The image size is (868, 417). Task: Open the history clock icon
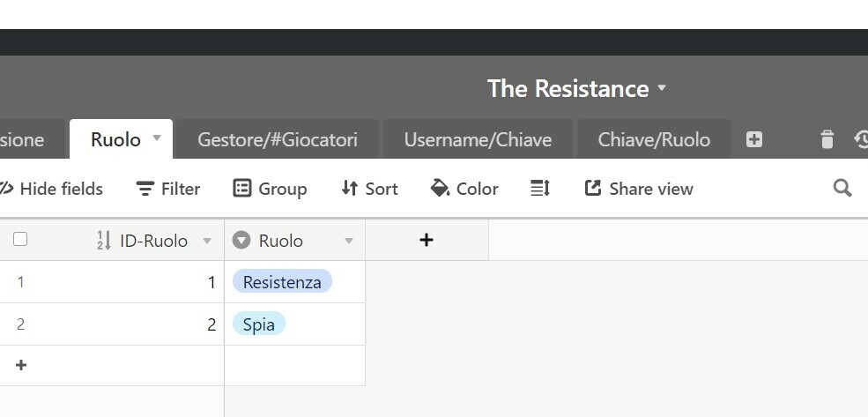(x=862, y=139)
